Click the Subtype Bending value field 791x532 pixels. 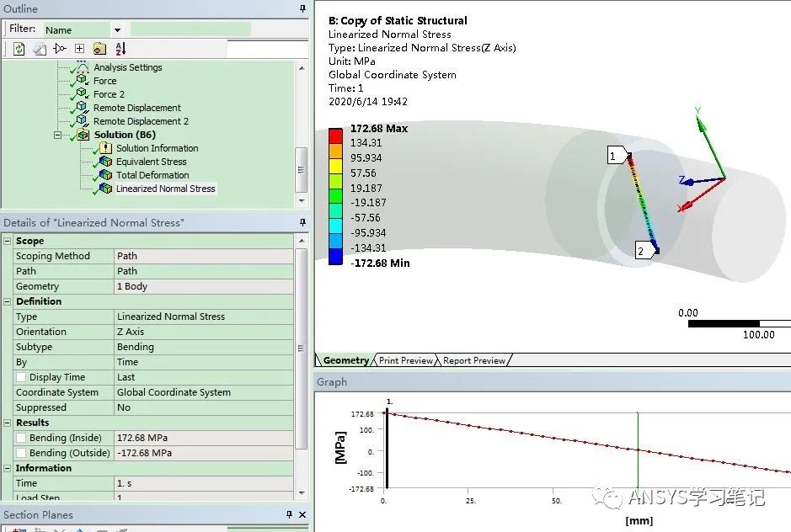point(203,347)
